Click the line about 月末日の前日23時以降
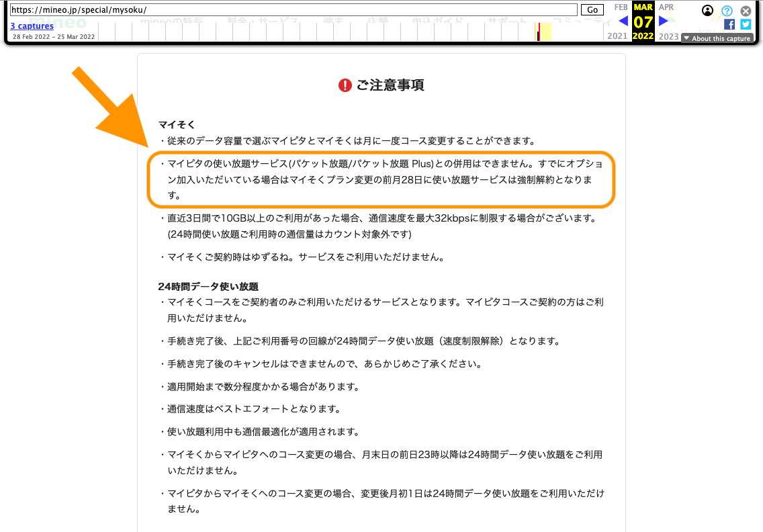Image resolution: width=763 pixels, height=532 pixels. [381, 462]
